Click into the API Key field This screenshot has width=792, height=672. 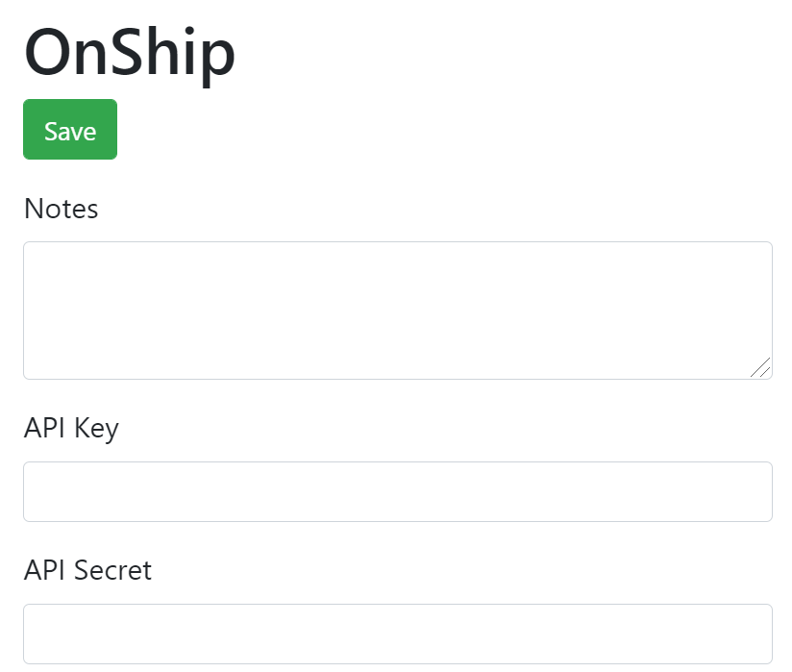(x=398, y=491)
